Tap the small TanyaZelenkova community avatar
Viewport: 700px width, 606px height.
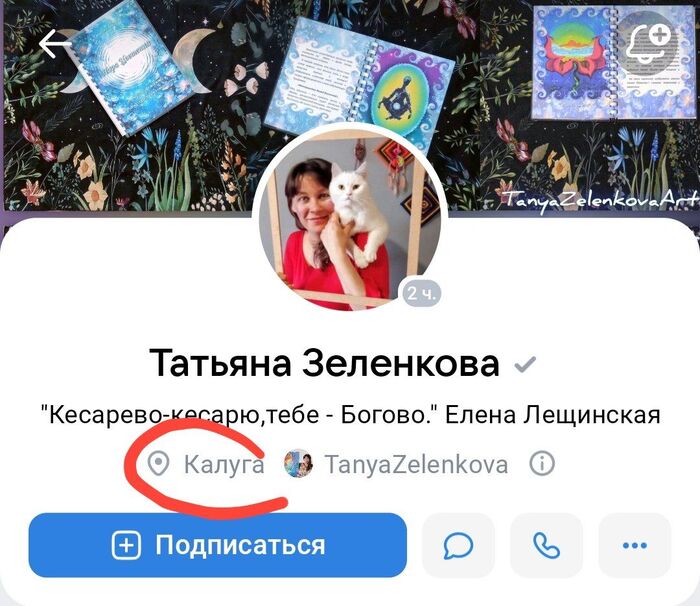298,464
